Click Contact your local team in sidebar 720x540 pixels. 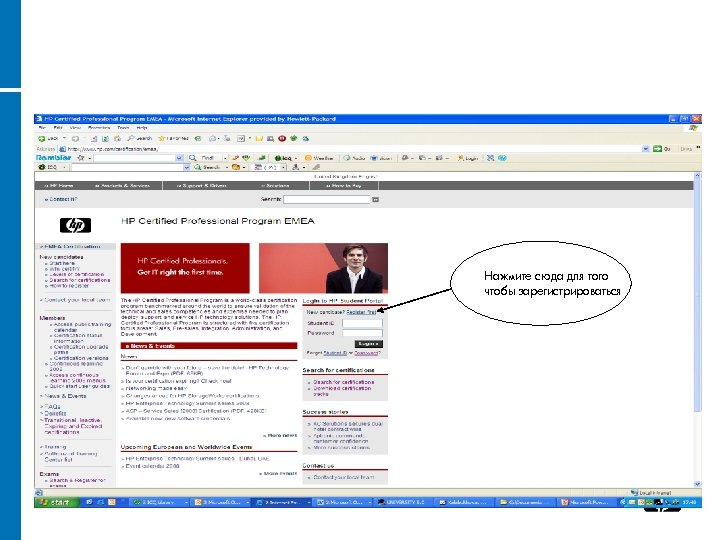pyautogui.click(x=76, y=300)
